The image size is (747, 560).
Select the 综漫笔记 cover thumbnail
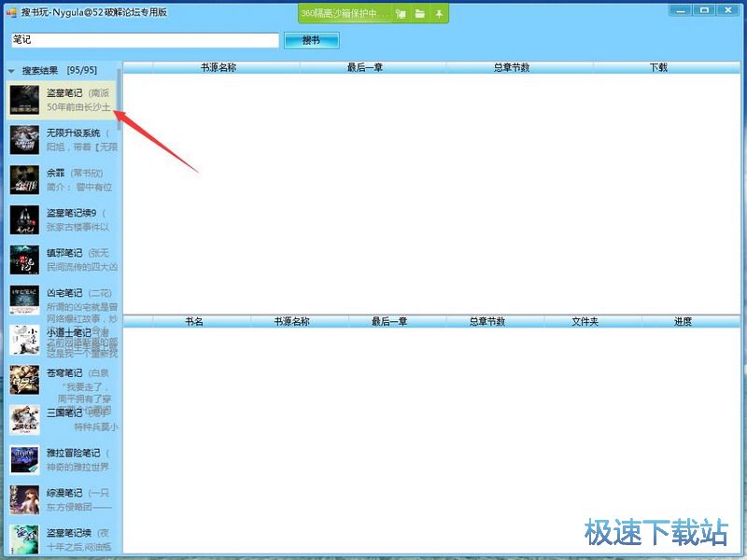click(x=24, y=499)
